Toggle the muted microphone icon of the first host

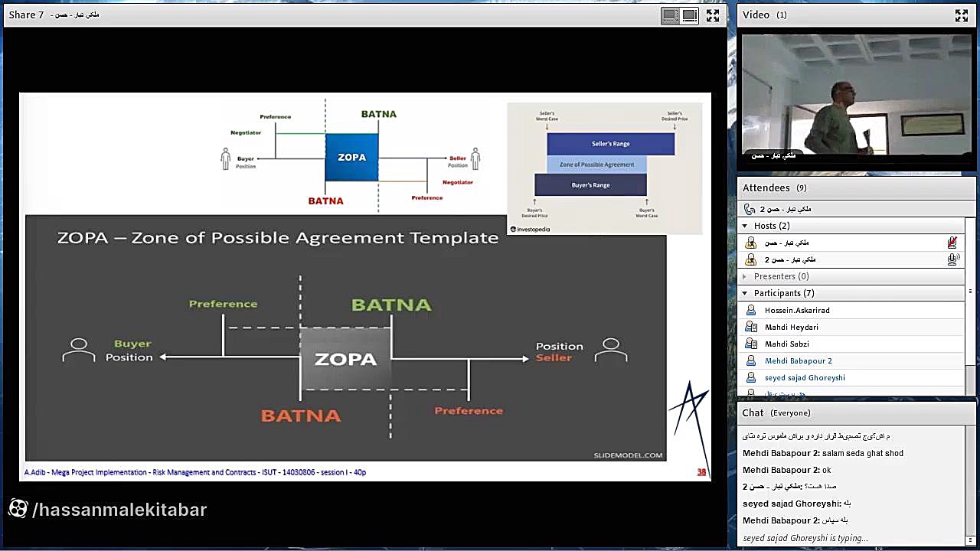pyautogui.click(x=952, y=243)
